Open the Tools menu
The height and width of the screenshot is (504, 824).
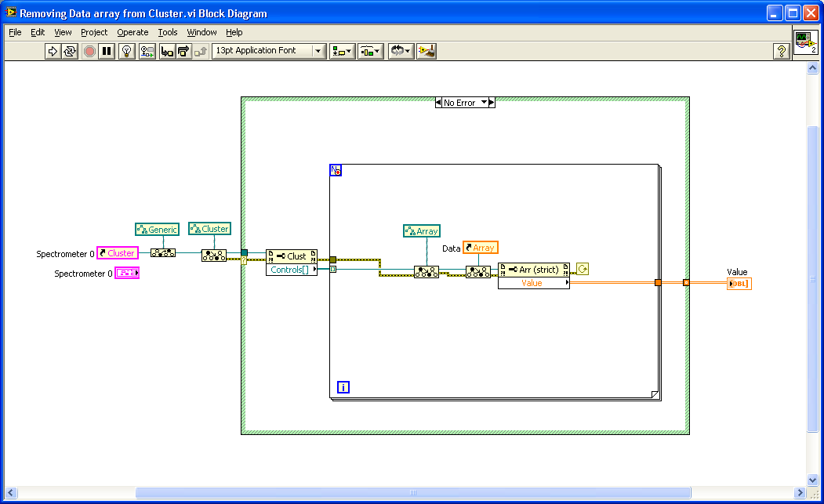tap(168, 32)
